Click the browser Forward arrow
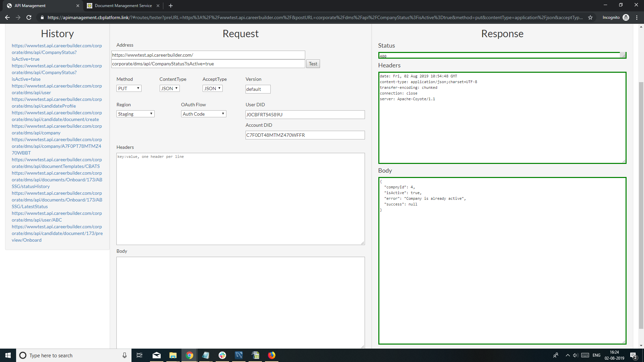This screenshot has width=644, height=362. click(x=18, y=17)
